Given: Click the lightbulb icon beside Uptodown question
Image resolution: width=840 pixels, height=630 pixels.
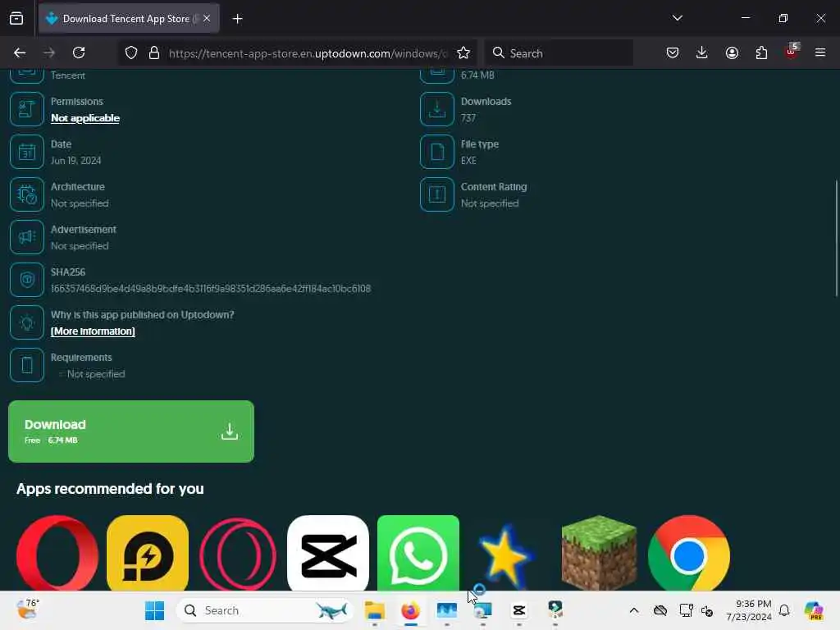Looking at the screenshot, I should (27, 322).
